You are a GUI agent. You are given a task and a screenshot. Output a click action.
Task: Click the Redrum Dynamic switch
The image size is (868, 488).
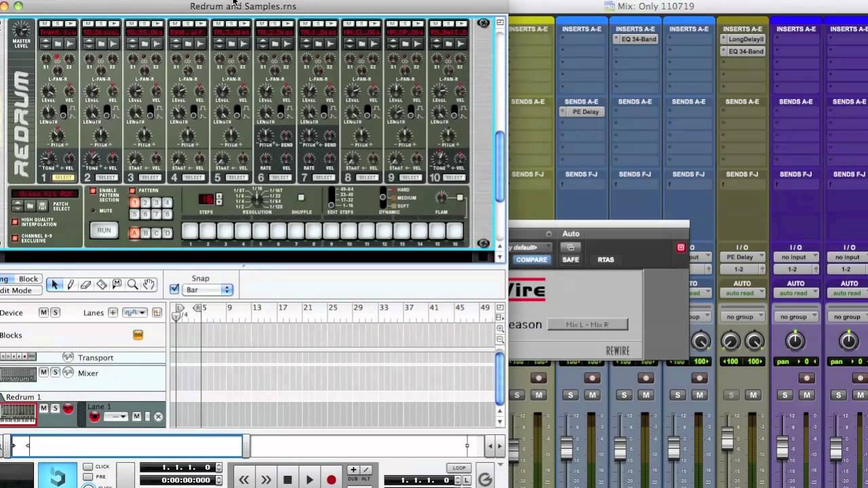coord(382,198)
